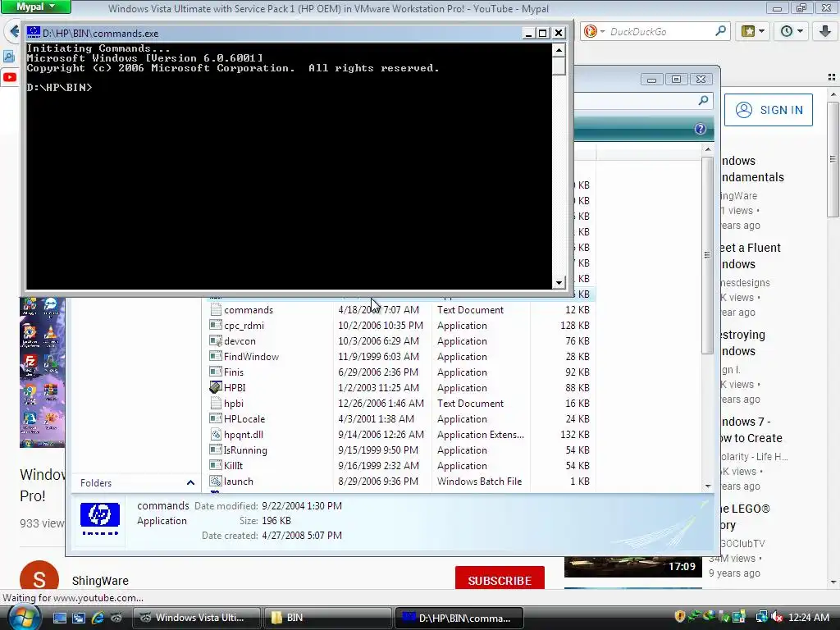Viewport: 840px width, 630px height.
Task: Click the Explorer file list scroll down arrow
Action: 708,486
